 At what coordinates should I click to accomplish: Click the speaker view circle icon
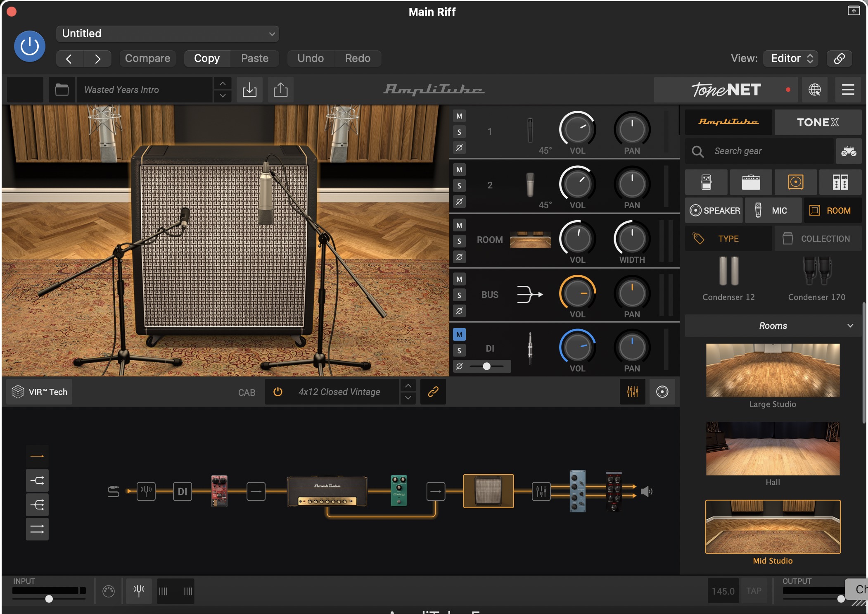(662, 392)
